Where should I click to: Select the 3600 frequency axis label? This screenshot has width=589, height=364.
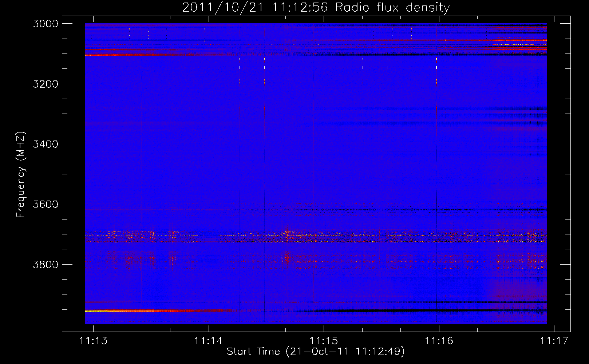point(46,204)
